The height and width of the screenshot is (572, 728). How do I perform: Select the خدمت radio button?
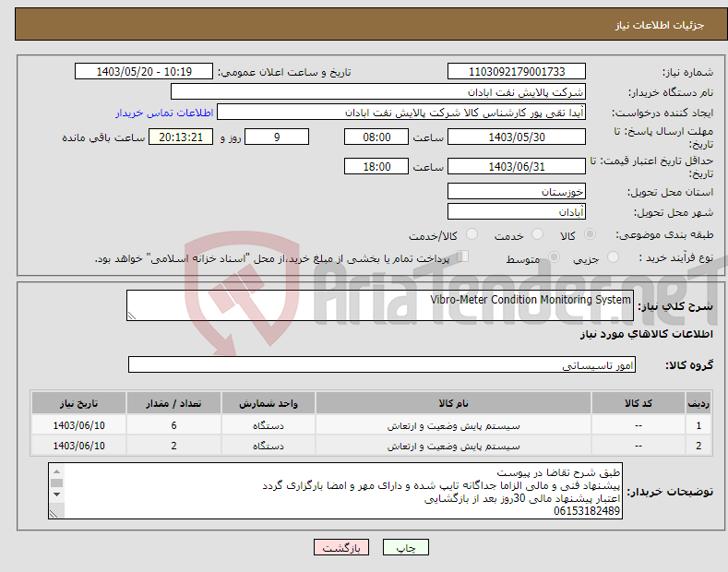coord(537,234)
